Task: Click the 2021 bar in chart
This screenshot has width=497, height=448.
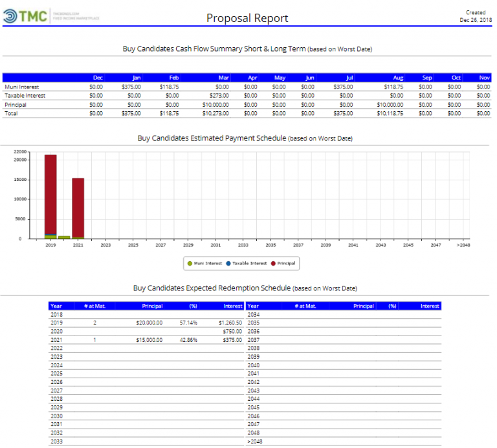Action: [78, 208]
